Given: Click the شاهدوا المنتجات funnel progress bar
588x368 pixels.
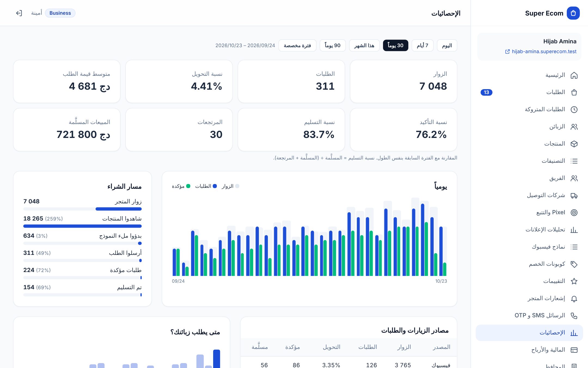Looking at the screenshot, I should [x=82, y=226].
